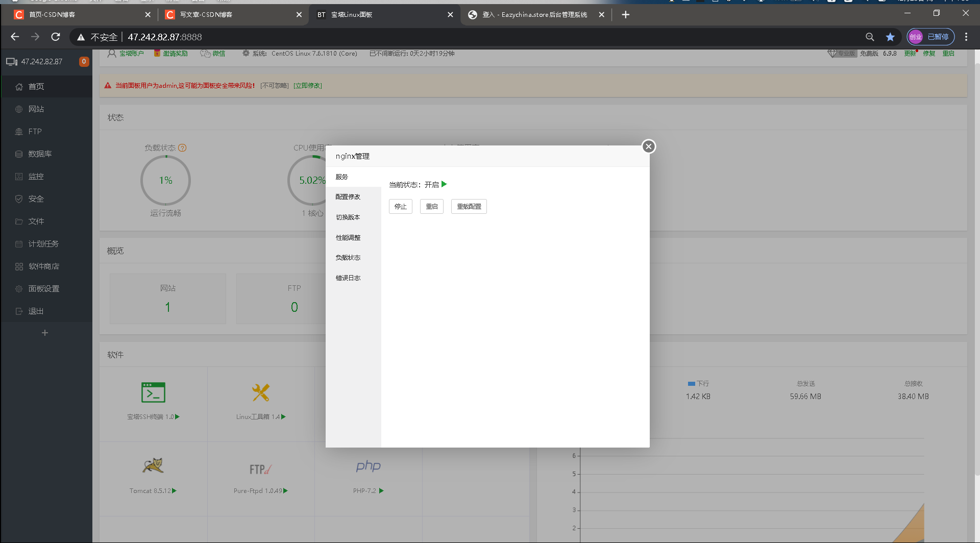Open 面板设置 in the sidebar

46,289
